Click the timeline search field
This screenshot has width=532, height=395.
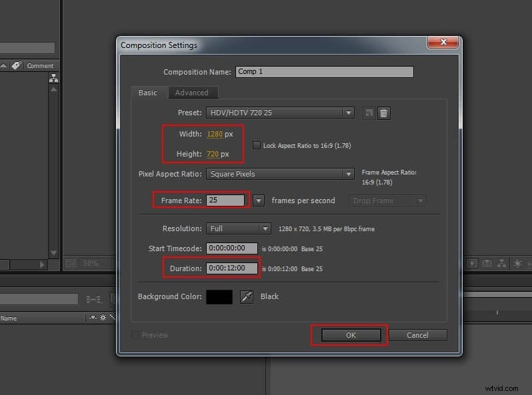(x=39, y=299)
